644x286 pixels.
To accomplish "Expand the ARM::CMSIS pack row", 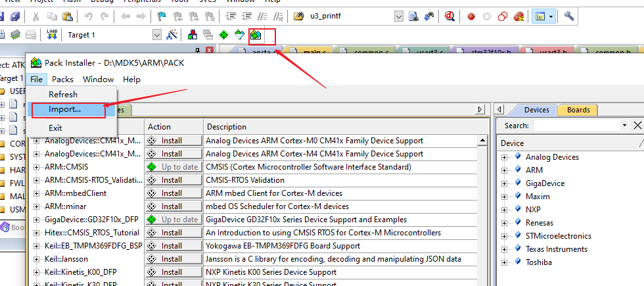I will 37,167.
